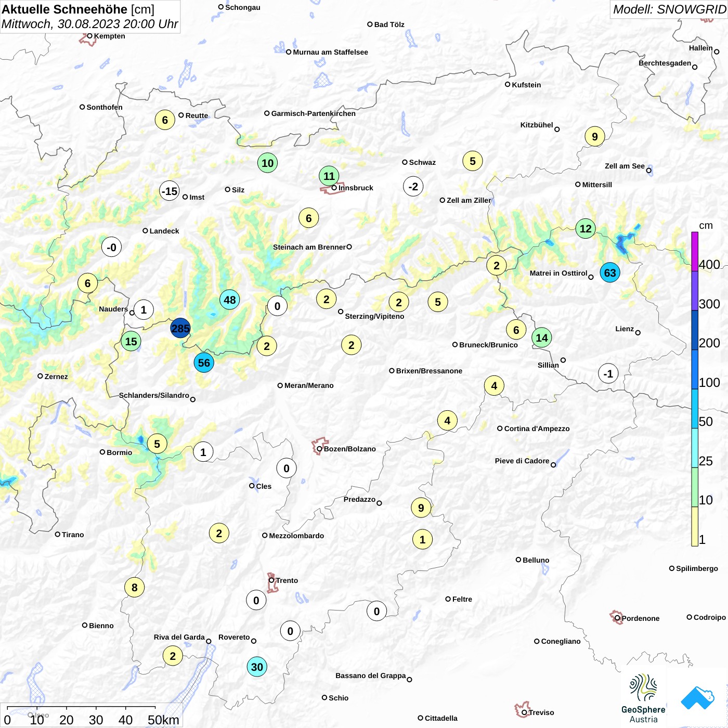Click the Matrei in Osttirol label
Screen dimensions: 728x728
pos(558,273)
